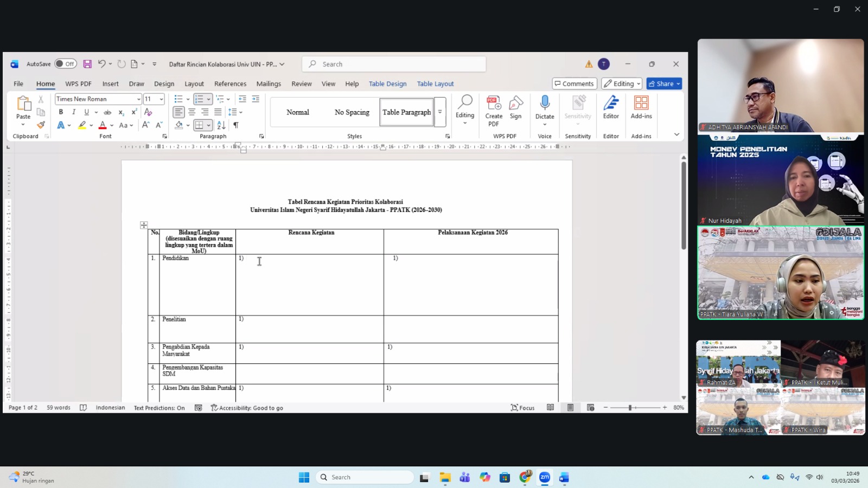Open the Create PDF tool
The height and width of the screenshot is (488, 868).
tap(494, 111)
